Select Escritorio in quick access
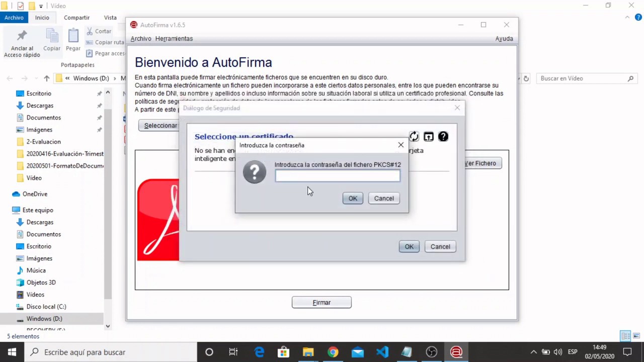Screen dimensions: 644x362 click(39, 94)
